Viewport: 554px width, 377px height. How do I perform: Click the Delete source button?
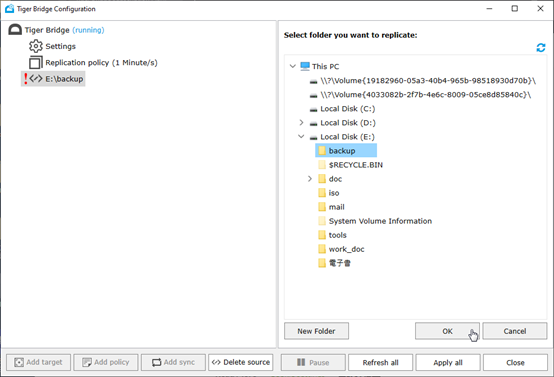[x=241, y=363]
